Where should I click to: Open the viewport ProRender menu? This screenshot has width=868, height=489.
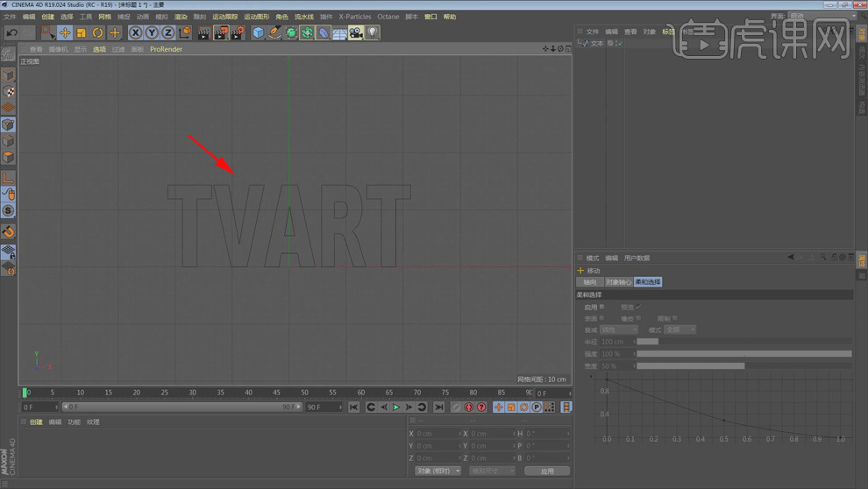point(166,49)
